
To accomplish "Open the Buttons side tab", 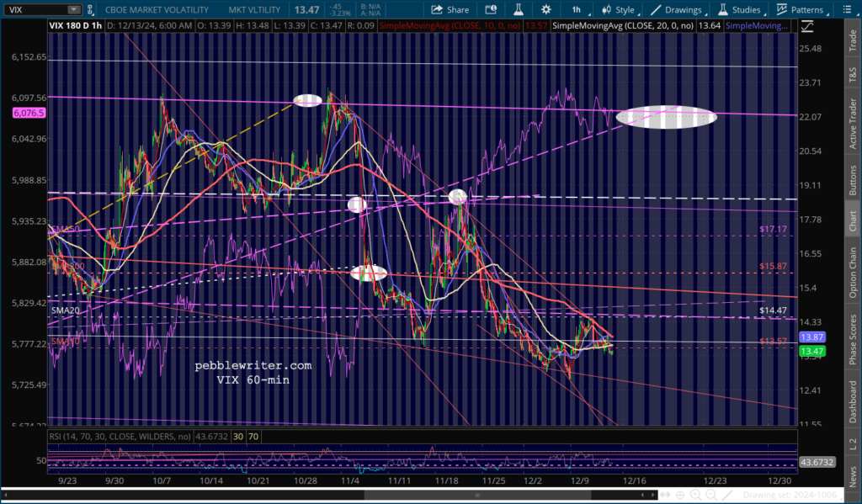I will pos(854,180).
